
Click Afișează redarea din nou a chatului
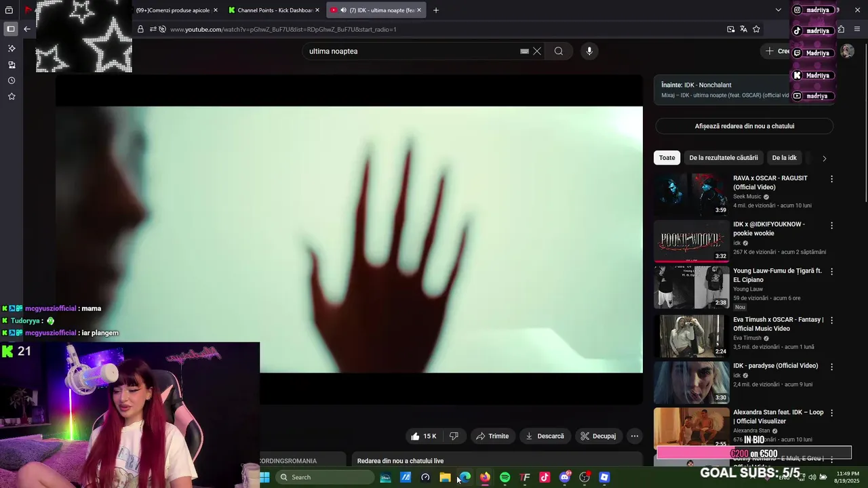point(744,126)
